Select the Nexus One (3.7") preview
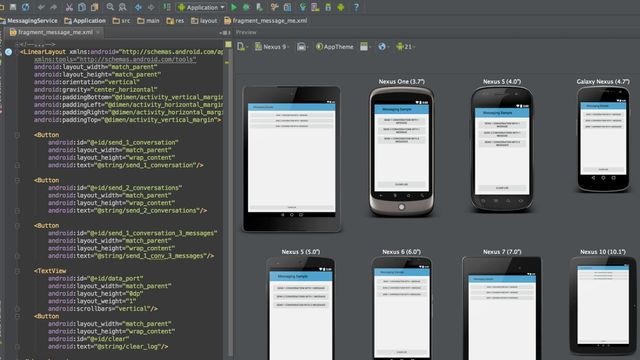 (x=401, y=151)
